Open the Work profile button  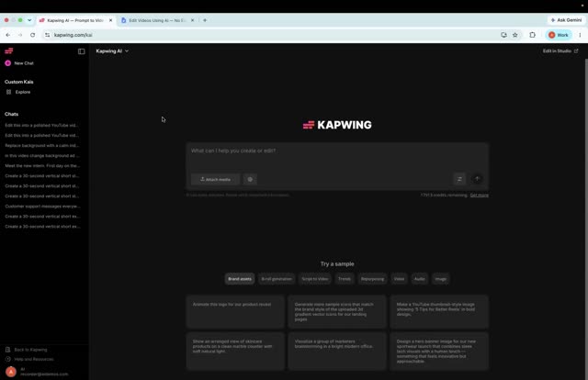click(559, 35)
